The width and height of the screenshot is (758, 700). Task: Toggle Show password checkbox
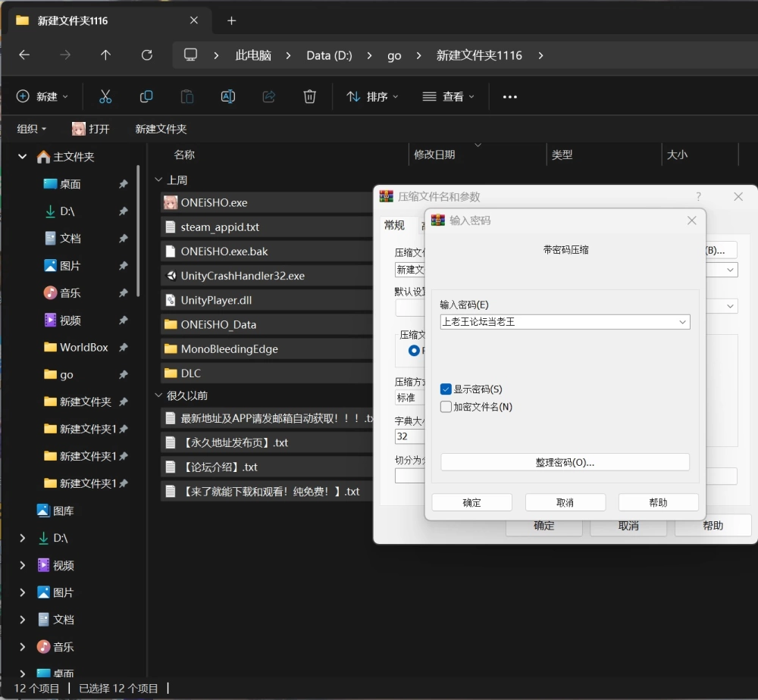446,389
